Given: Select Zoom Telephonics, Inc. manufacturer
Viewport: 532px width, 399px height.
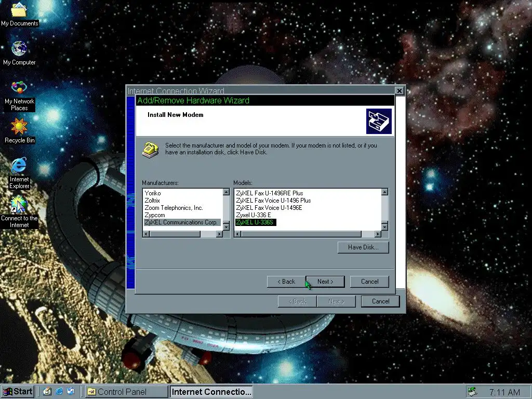Looking at the screenshot, I should click(174, 208).
